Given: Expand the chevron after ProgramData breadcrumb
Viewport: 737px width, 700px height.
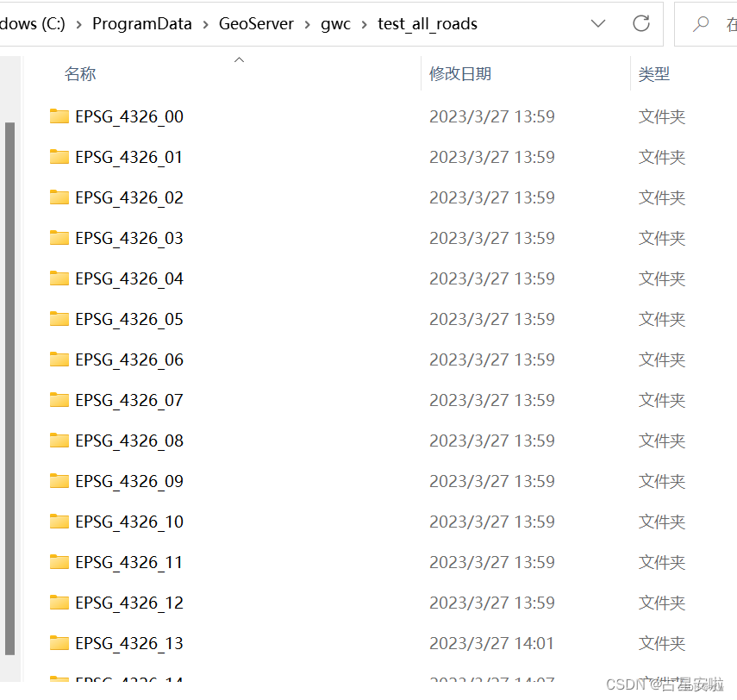Looking at the screenshot, I should (205, 24).
